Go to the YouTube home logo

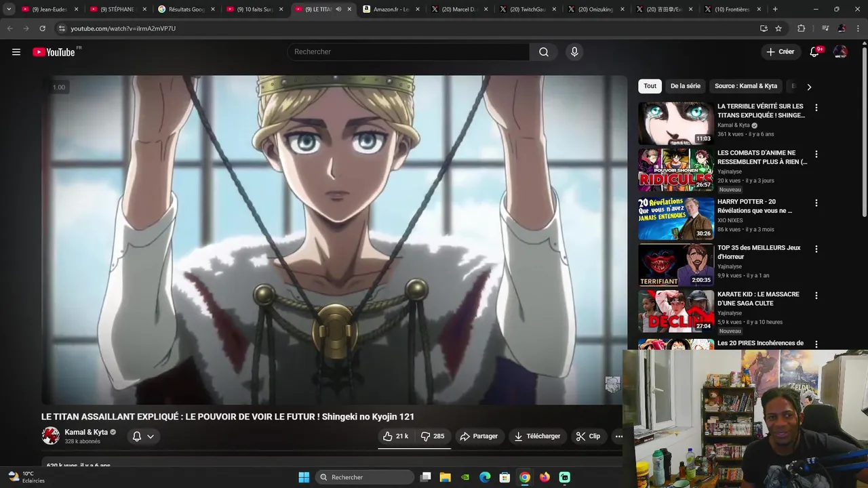pyautogui.click(x=54, y=52)
